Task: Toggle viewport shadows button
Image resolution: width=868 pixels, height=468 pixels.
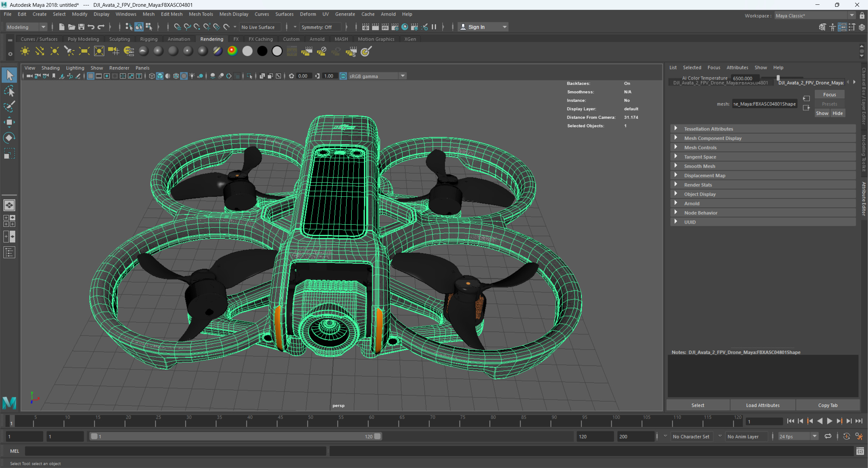Action: point(200,76)
